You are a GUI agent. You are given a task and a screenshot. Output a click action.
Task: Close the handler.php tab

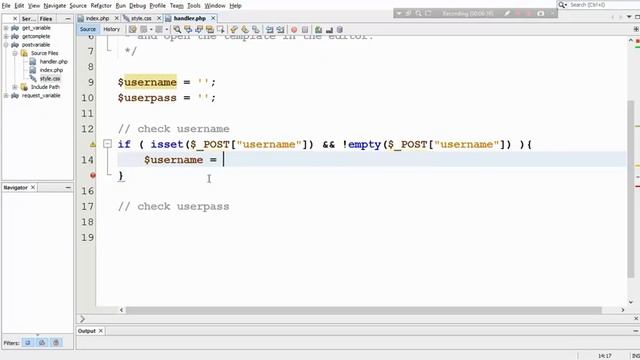click(x=213, y=18)
